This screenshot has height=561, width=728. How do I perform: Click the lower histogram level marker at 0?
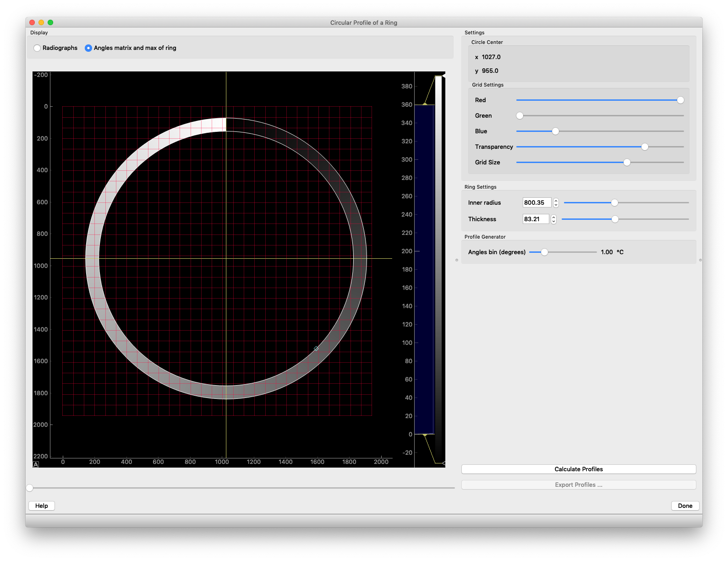point(425,434)
